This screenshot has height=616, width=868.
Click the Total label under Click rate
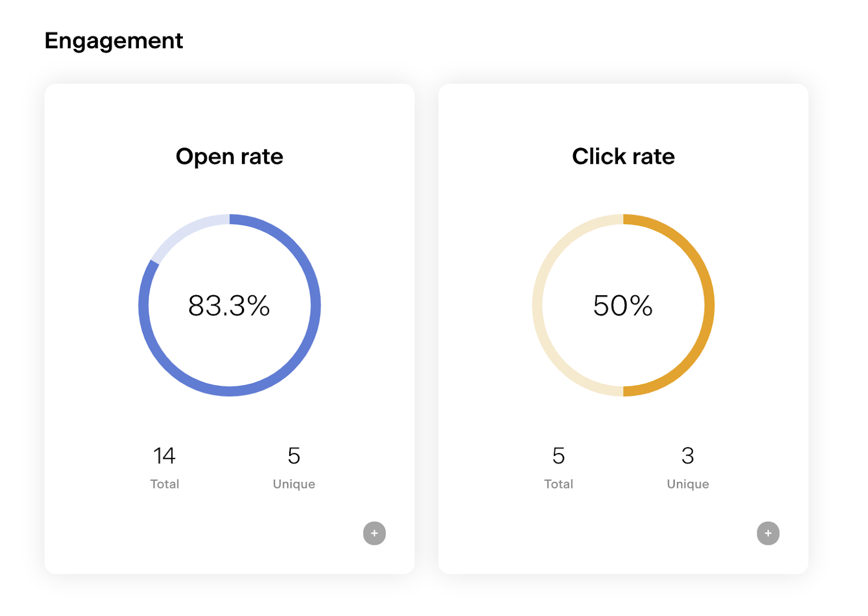(x=559, y=484)
